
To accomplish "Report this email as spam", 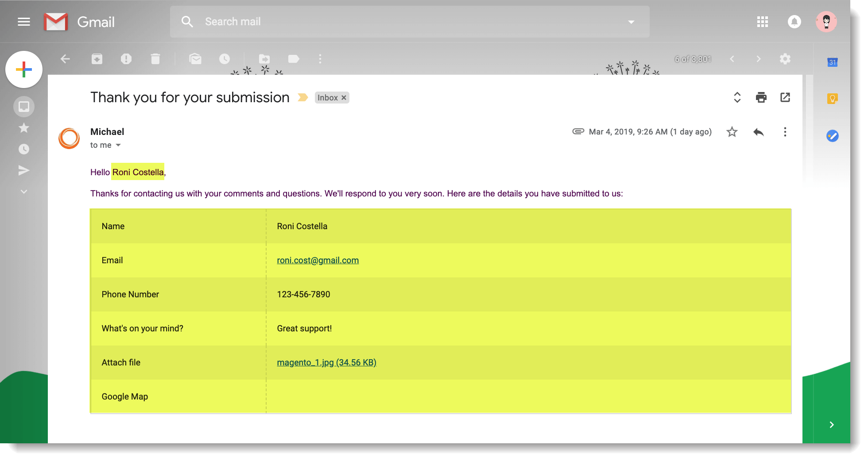I will pyautogui.click(x=126, y=59).
